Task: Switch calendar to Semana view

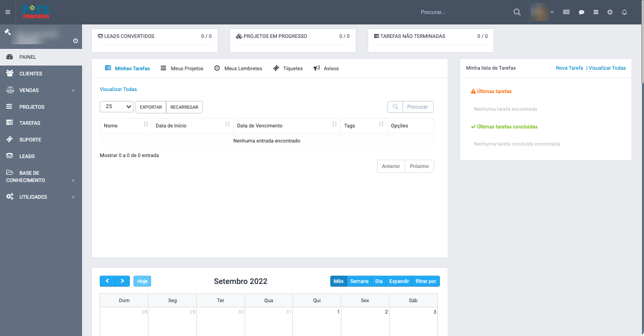Action: 359,281
